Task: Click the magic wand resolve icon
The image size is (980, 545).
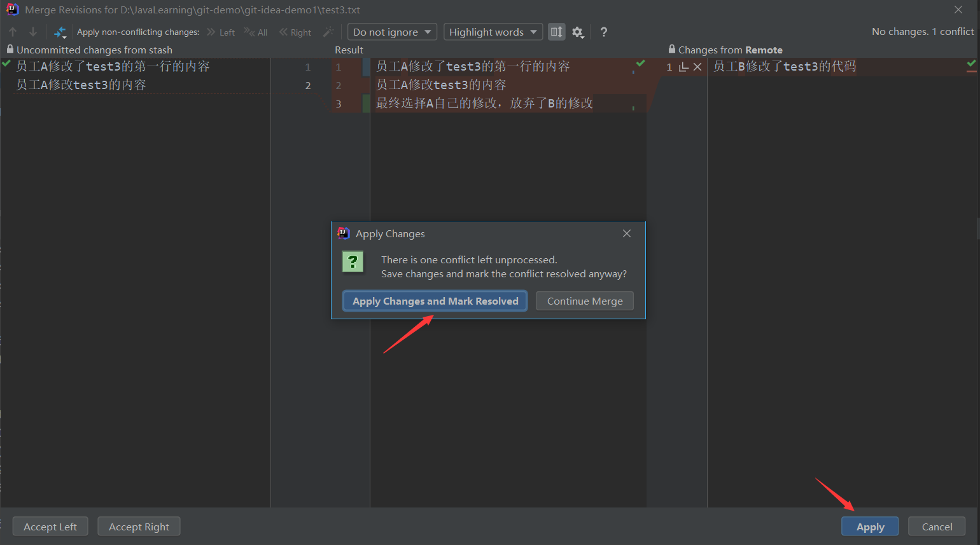Action: point(328,32)
